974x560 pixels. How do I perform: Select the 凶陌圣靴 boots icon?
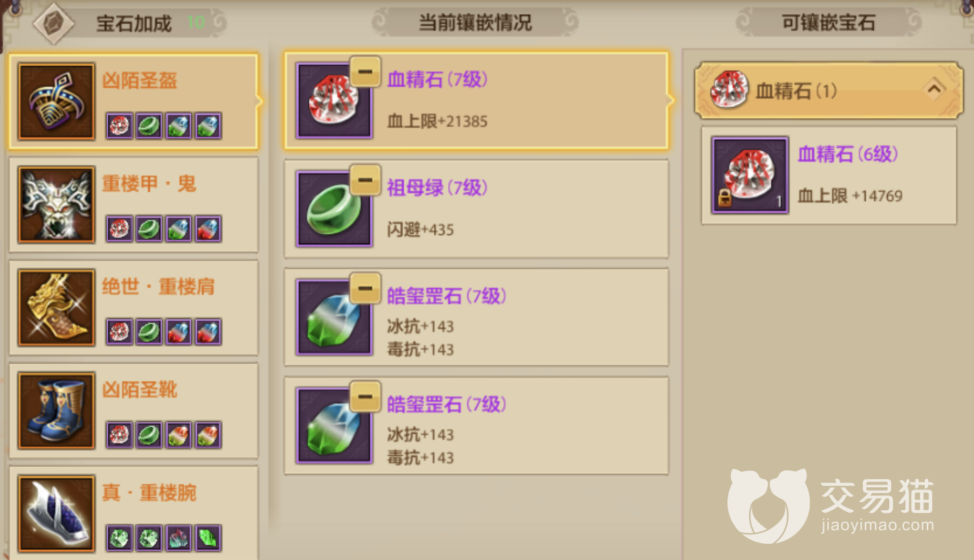point(57,411)
